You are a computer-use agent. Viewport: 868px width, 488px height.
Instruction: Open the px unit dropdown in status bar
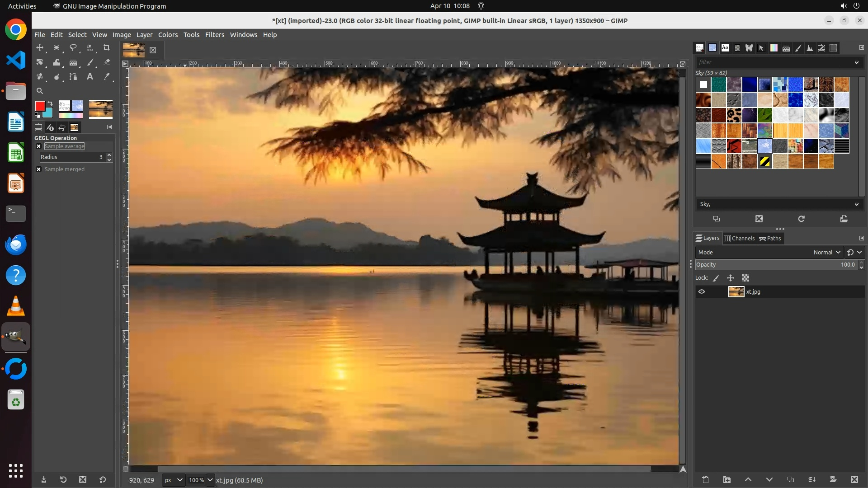coord(173,480)
